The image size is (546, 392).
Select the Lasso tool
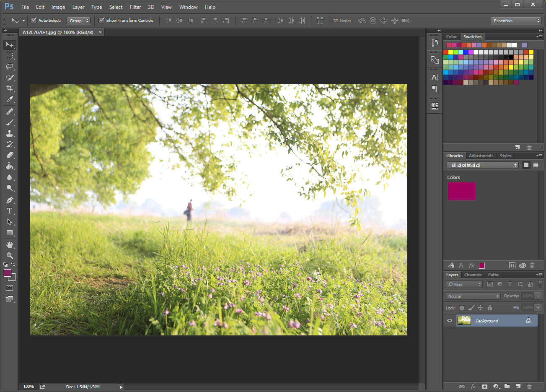coord(10,67)
